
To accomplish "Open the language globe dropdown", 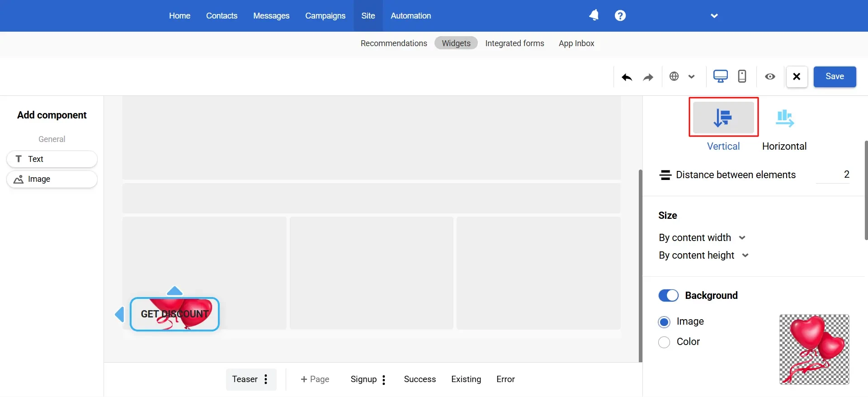I will coord(682,76).
